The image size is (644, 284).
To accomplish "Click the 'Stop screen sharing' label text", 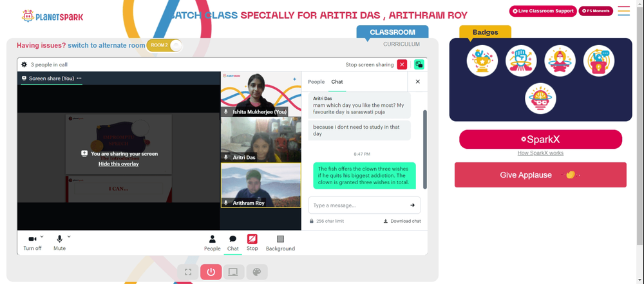I will [x=370, y=64].
